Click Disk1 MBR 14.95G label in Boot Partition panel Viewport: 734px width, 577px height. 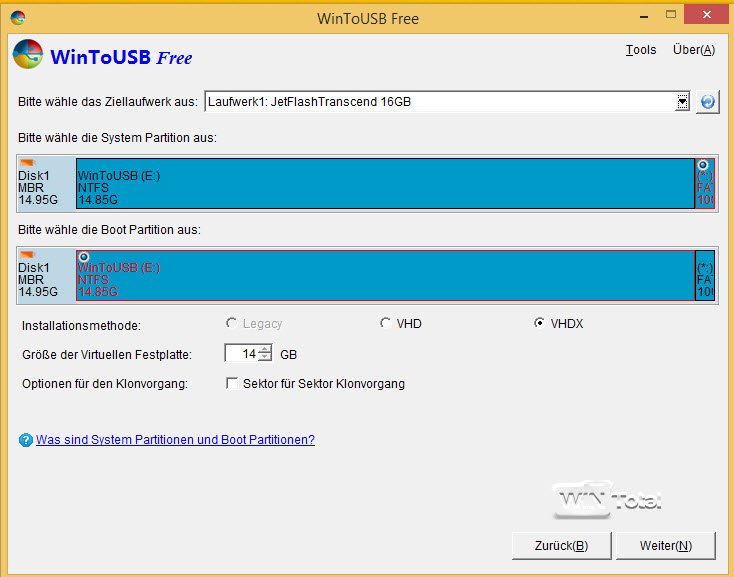pos(38,280)
